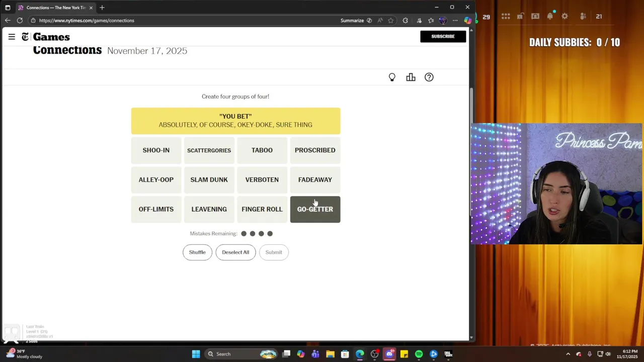Click the NYT Games logo
This screenshot has width=644, height=362.
[45, 37]
